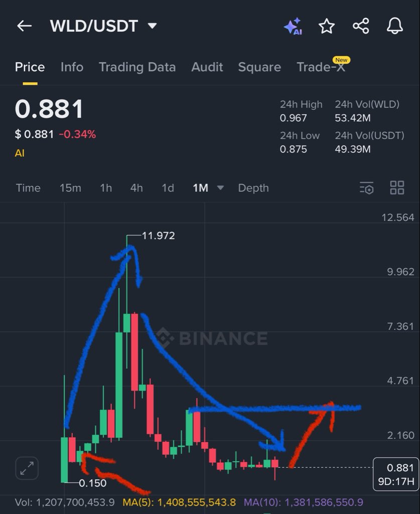420x514 pixels.
Task: Expand the 1M interval dropdown arrow
Action: coord(220,188)
